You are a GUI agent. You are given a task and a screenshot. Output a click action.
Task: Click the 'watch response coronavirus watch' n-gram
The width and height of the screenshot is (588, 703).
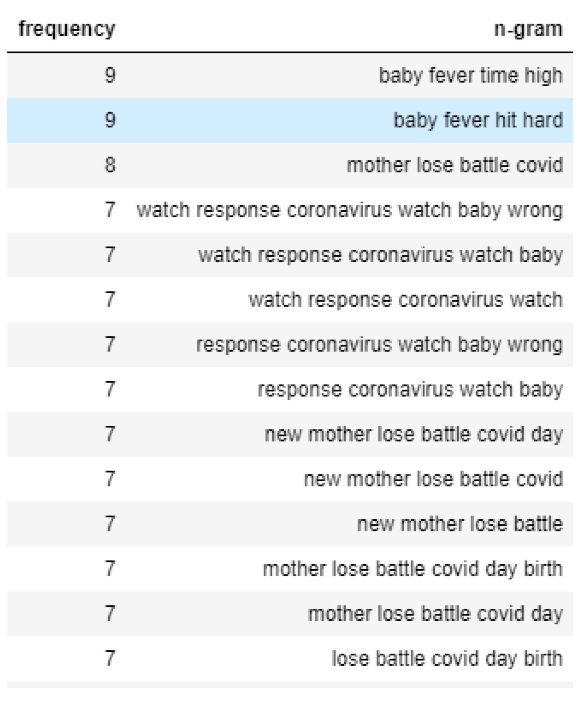point(405,300)
